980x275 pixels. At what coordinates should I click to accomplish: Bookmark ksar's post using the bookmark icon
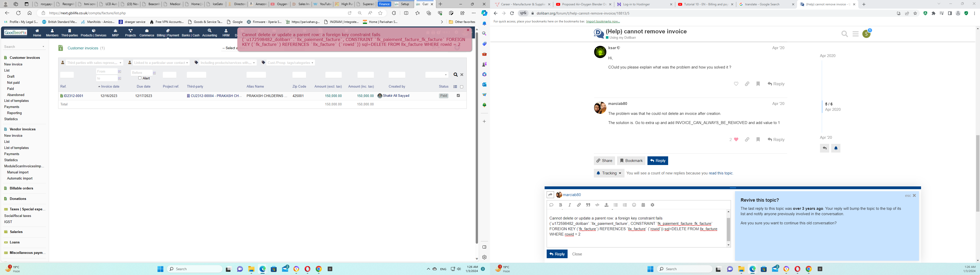coord(758,84)
